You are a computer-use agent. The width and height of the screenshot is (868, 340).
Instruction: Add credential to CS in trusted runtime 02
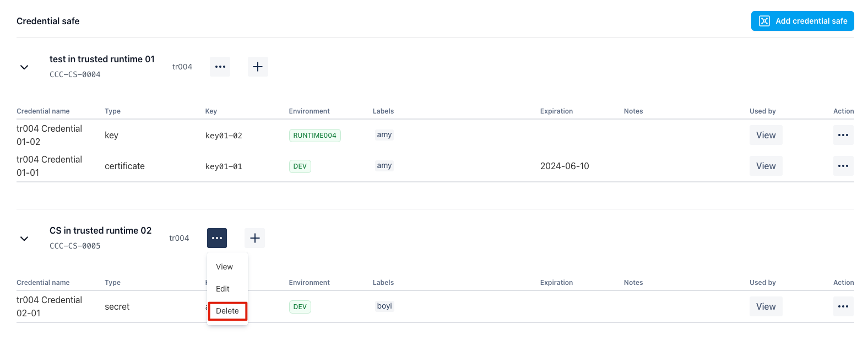[254, 238]
